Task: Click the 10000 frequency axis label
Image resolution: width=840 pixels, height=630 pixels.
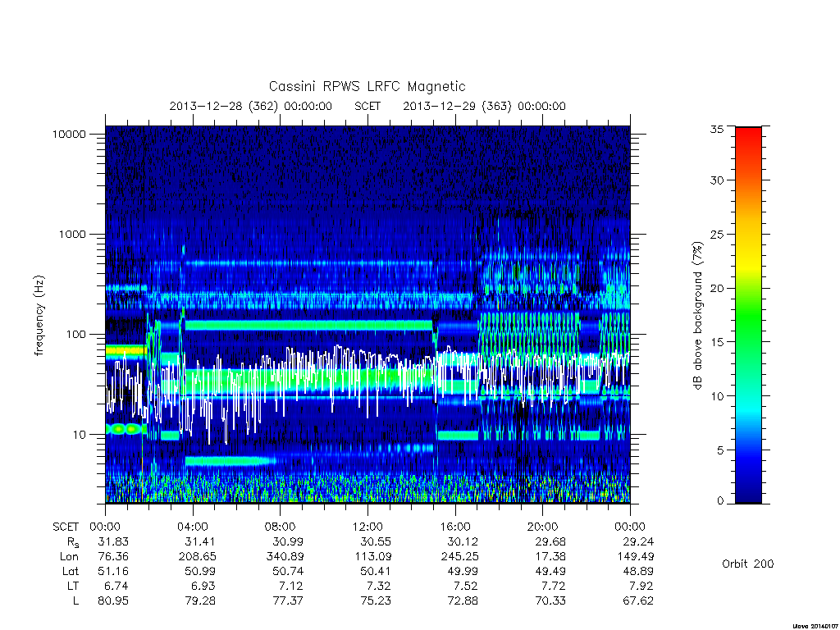Action: pos(69,135)
